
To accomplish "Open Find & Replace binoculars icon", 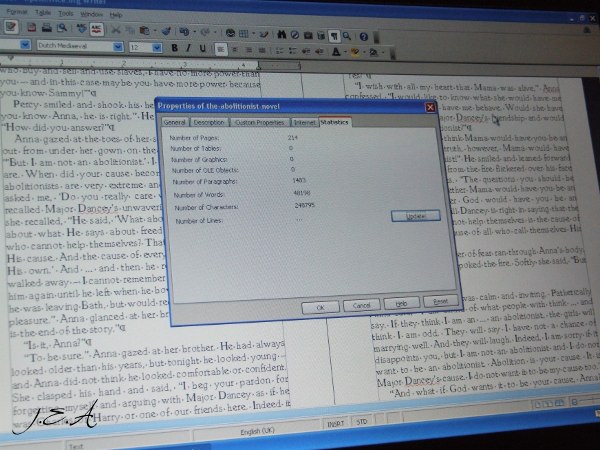I will (x=282, y=34).
